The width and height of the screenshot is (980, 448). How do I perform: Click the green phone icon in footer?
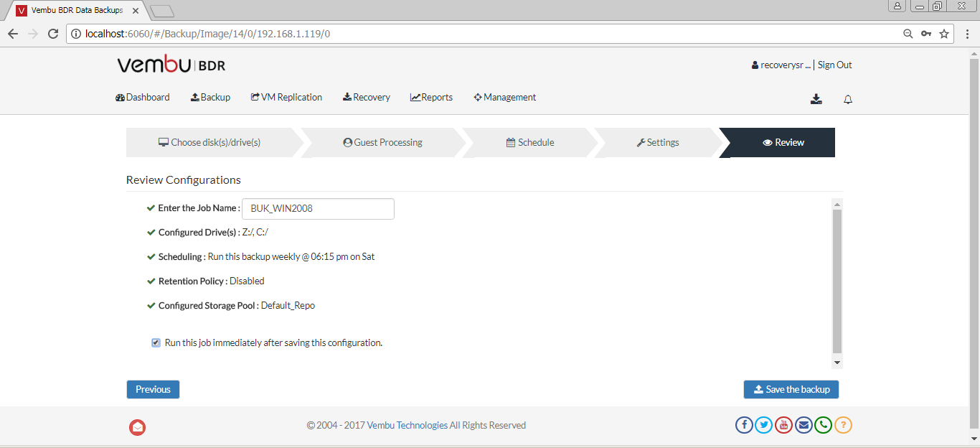coord(824,425)
